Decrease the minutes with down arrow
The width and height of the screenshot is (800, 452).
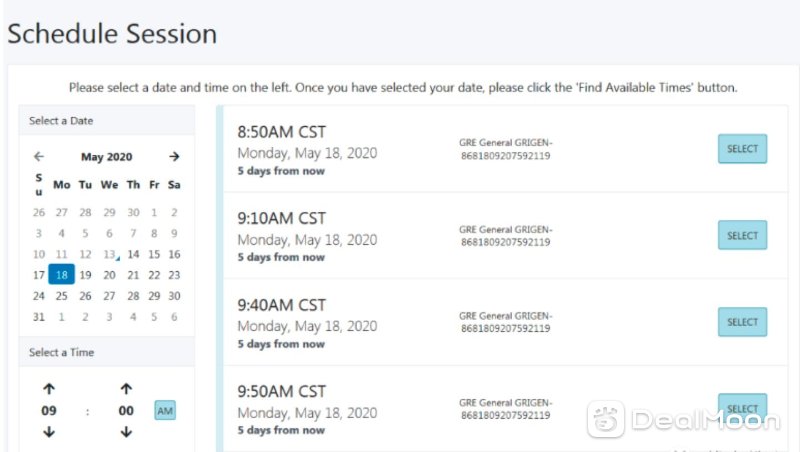click(126, 432)
